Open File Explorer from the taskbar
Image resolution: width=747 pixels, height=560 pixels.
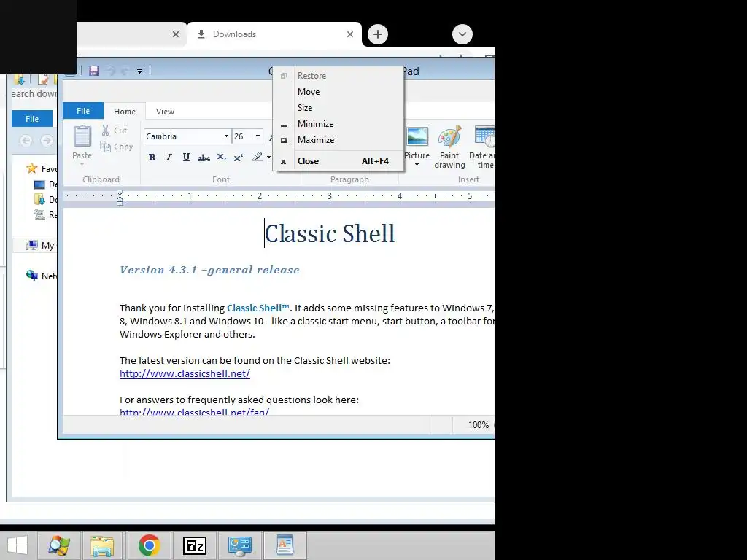102,545
